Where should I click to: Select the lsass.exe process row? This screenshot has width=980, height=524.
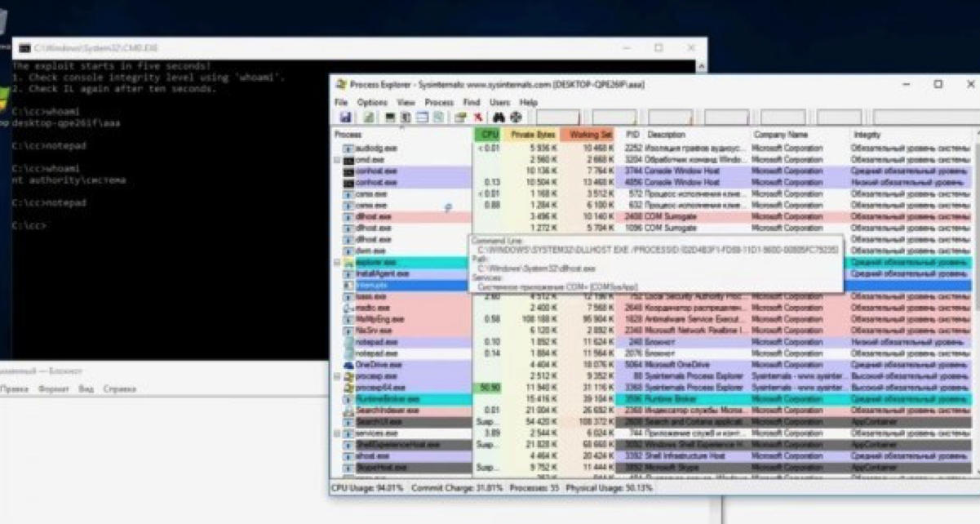[x=653, y=296]
